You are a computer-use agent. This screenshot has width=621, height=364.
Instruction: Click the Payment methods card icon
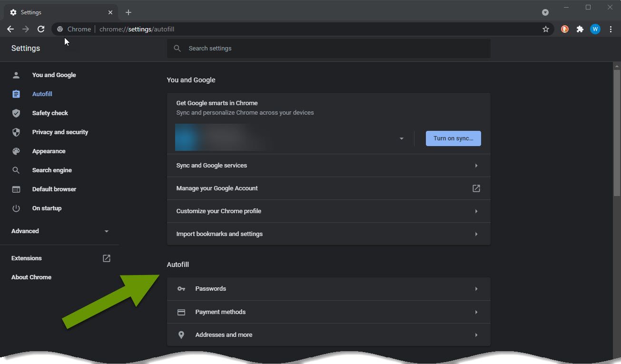pyautogui.click(x=181, y=312)
